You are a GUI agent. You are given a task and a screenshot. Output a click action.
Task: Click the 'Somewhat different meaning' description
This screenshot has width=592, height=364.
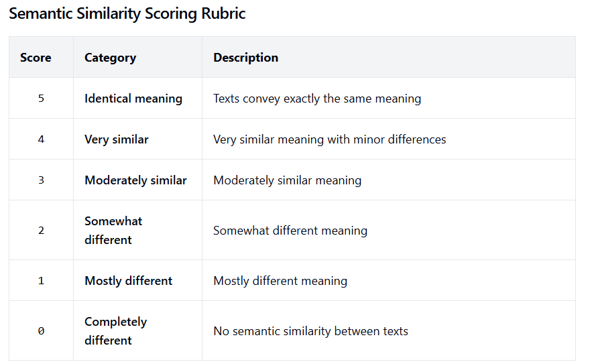tap(290, 231)
